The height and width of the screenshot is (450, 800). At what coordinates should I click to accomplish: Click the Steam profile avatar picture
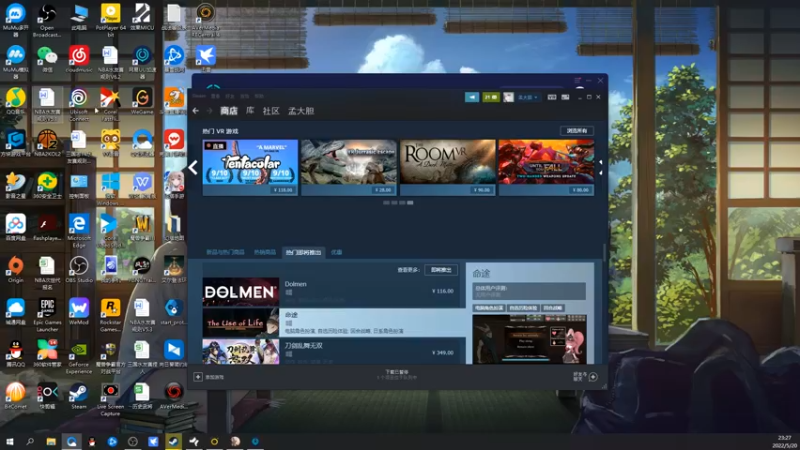[508, 97]
